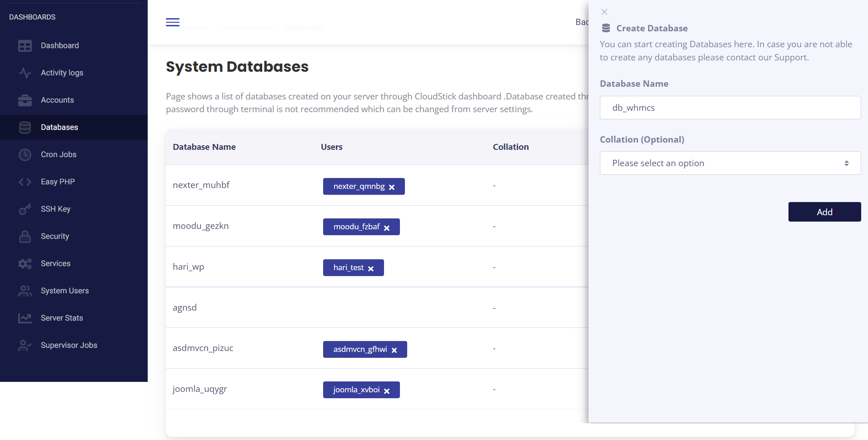
Task: Click the Add button to create database
Action: 824,212
